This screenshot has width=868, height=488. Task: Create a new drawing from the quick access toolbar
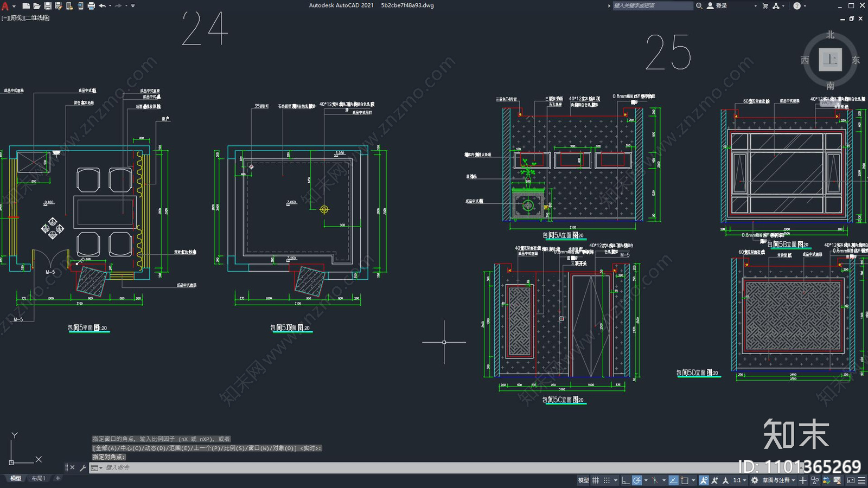[x=25, y=6]
